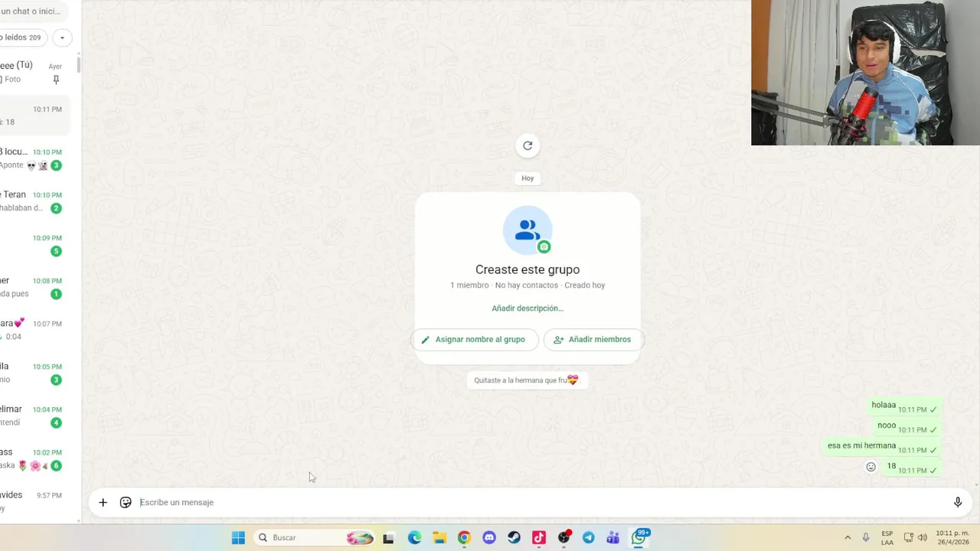980x551 pixels.
Task: Click the Creaste este grupo heading
Action: (528, 269)
